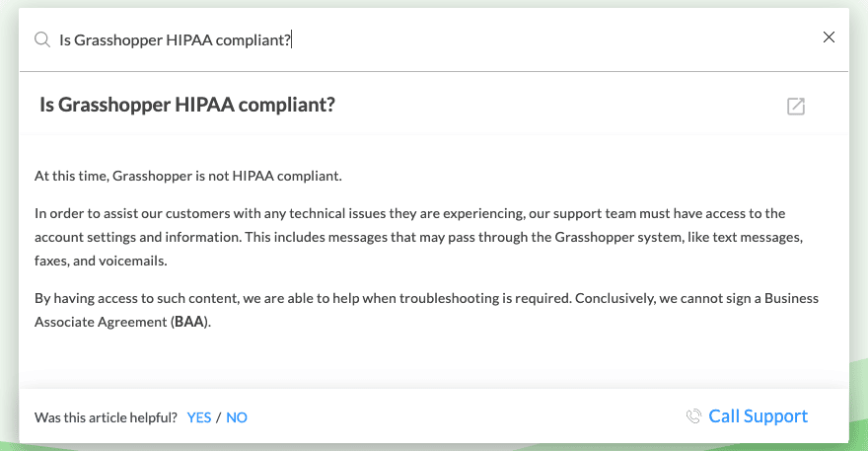The height and width of the screenshot is (451, 868).
Task: Vote NO on article helpfulness
Action: [x=237, y=417]
